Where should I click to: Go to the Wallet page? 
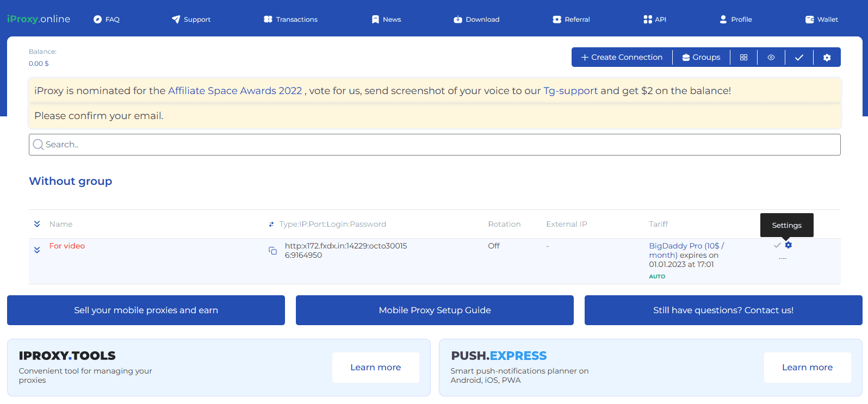821,19
